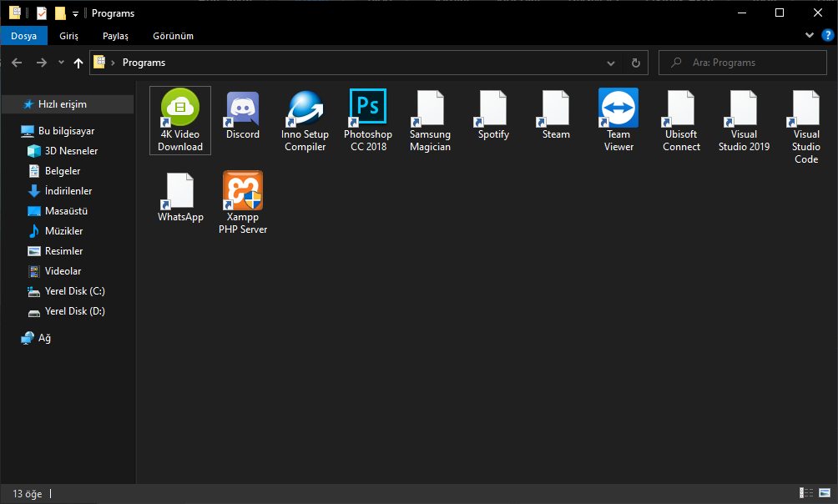Go up one folder level
This screenshot has height=504, width=838.
(x=78, y=63)
